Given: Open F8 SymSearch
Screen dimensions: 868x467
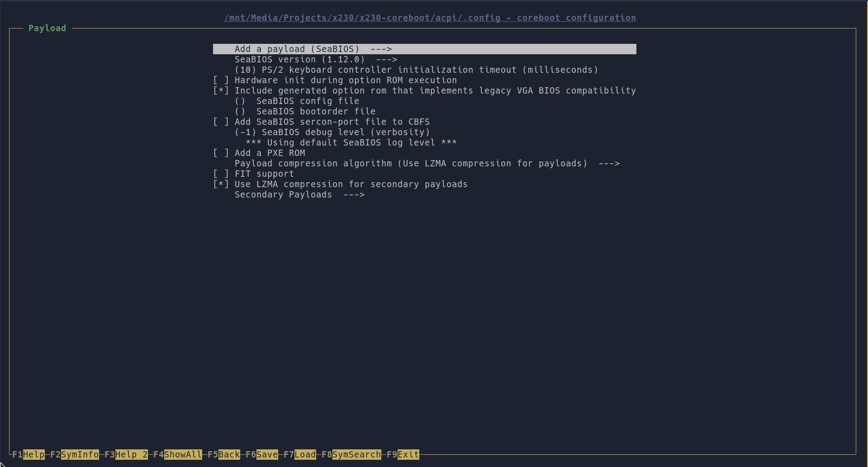Looking at the screenshot, I should (x=351, y=454).
